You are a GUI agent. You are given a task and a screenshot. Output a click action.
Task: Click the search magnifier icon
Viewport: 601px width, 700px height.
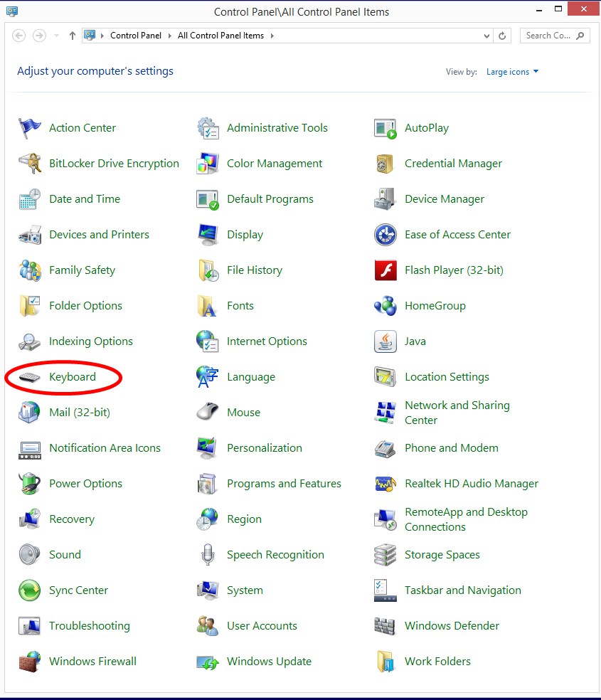point(580,36)
